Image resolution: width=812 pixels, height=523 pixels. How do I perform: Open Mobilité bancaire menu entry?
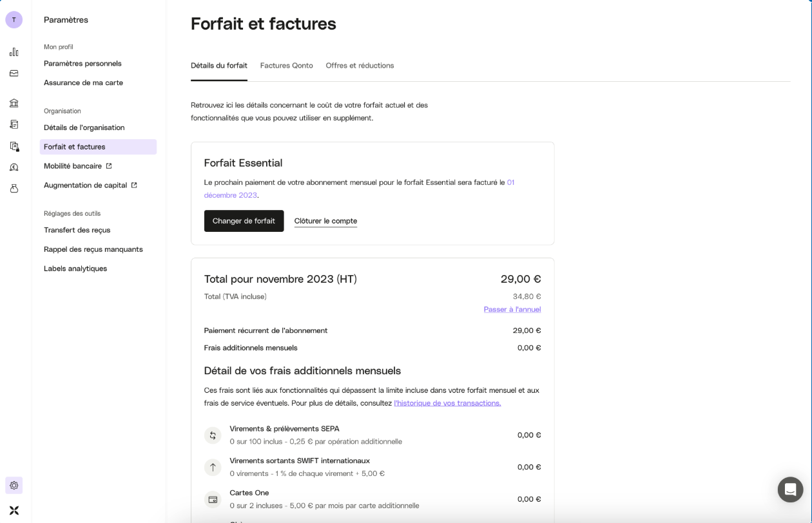point(73,166)
